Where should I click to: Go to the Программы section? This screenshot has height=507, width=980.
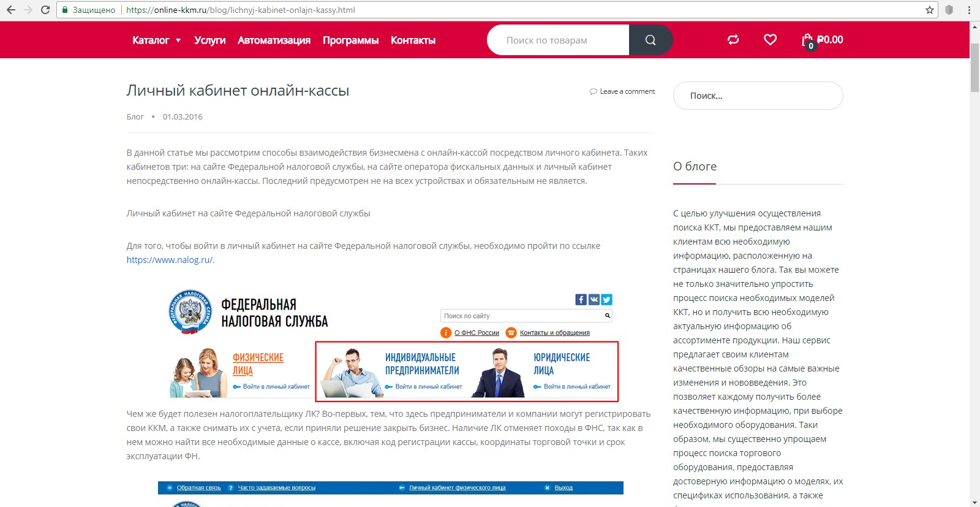coord(350,40)
